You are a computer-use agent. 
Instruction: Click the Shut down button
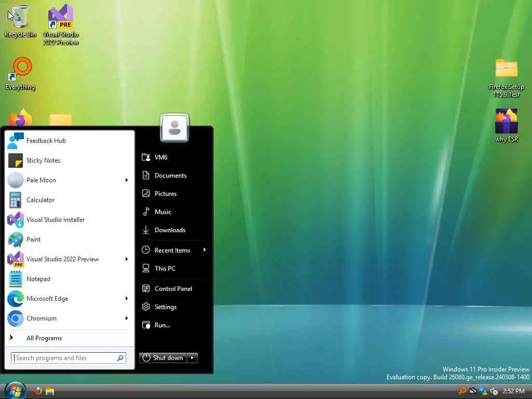point(163,357)
